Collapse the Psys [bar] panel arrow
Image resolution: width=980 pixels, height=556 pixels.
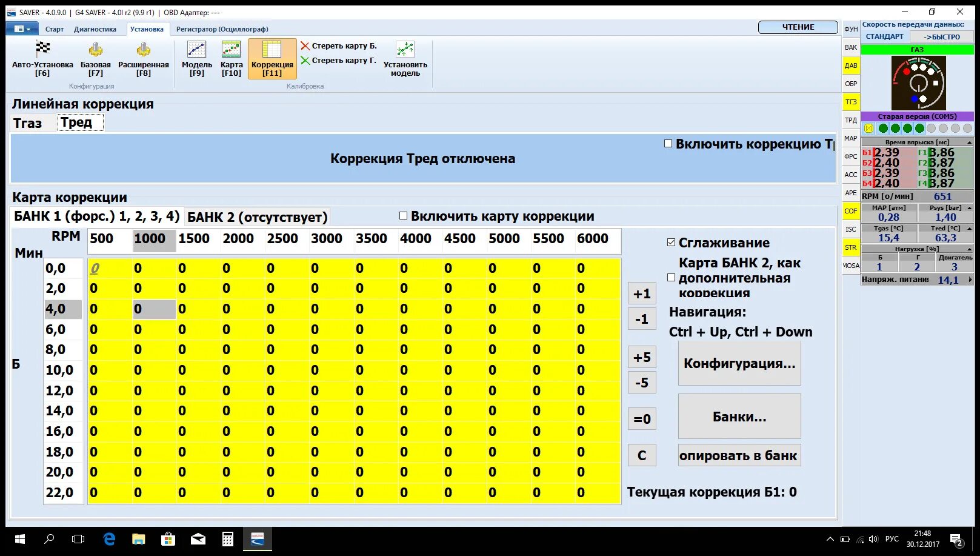tap(969, 208)
